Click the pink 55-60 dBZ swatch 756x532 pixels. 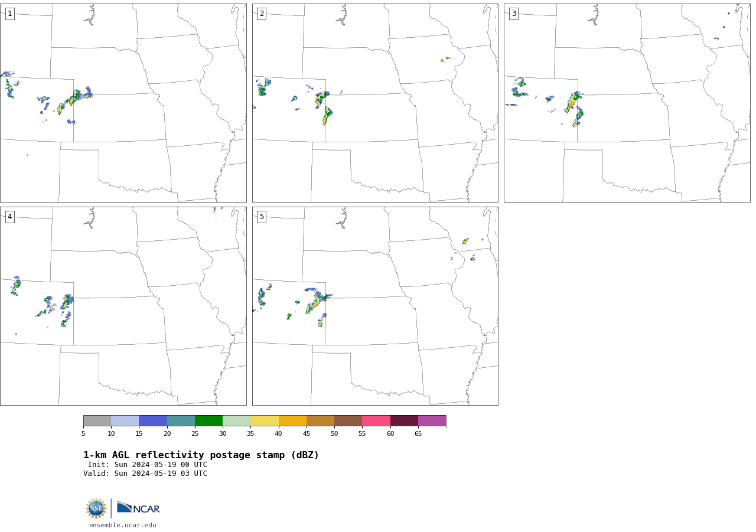(x=376, y=421)
